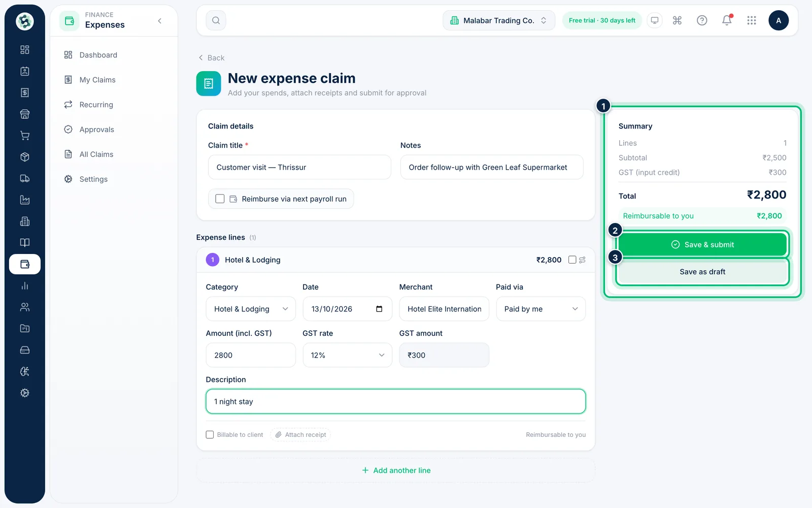812x508 pixels.
Task: Open the search icon in top bar
Action: (x=216, y=20)
